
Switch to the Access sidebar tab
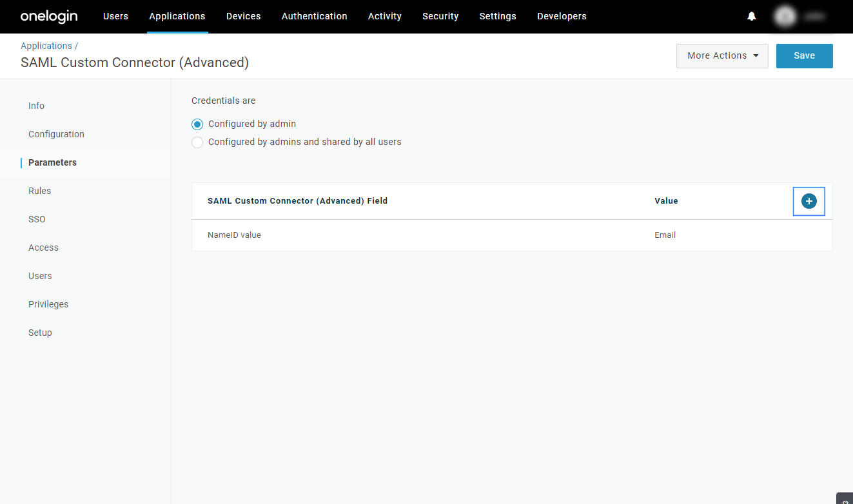pos(43,247)
